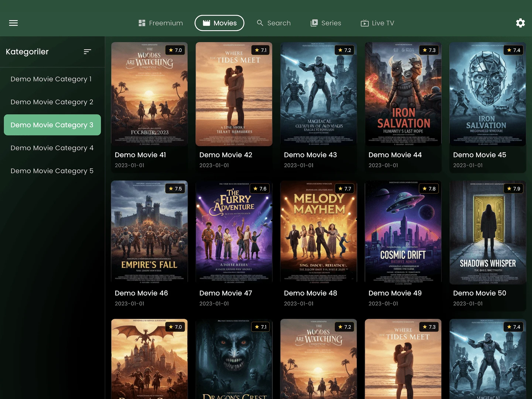
Task: Open The Furry Adventure poster
Action: [x=234, y=232]
